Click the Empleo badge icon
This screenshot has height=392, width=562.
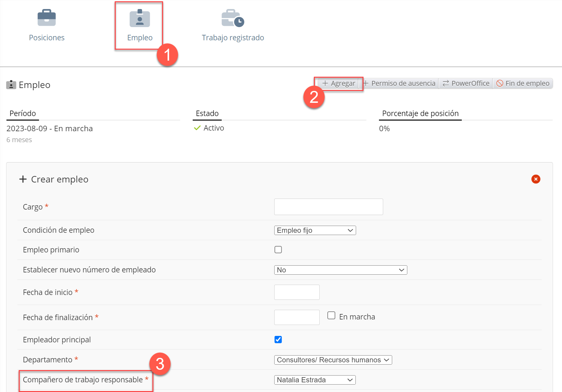coord(140,18)
